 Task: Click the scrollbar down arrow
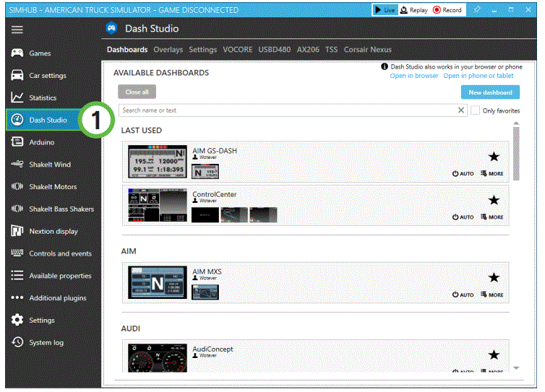coord(516,368)
